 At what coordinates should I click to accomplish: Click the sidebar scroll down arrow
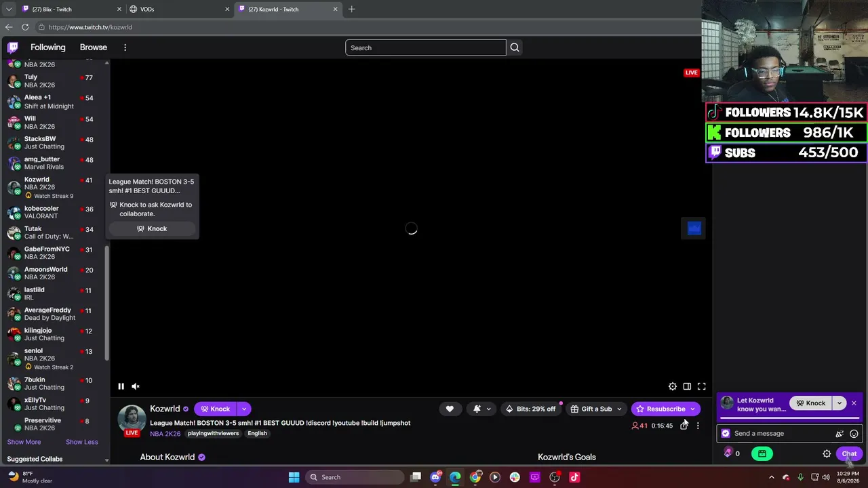(x=106, y=460)
